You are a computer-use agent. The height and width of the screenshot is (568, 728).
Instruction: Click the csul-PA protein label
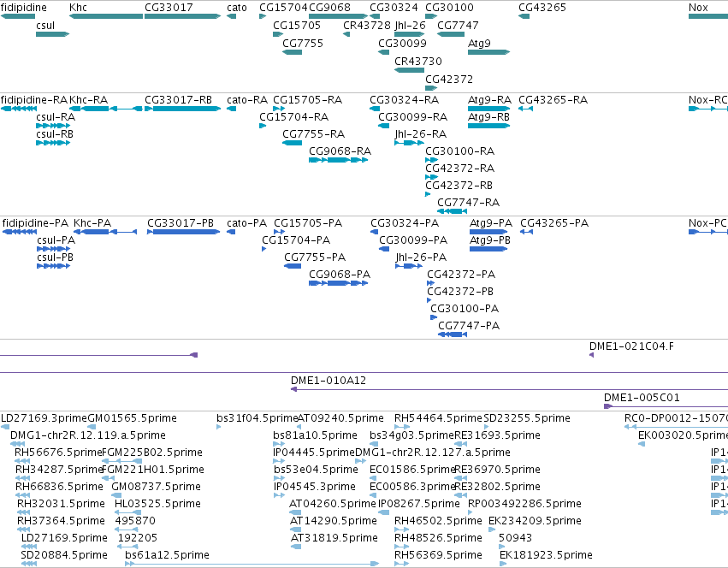[x=56, y=240]
